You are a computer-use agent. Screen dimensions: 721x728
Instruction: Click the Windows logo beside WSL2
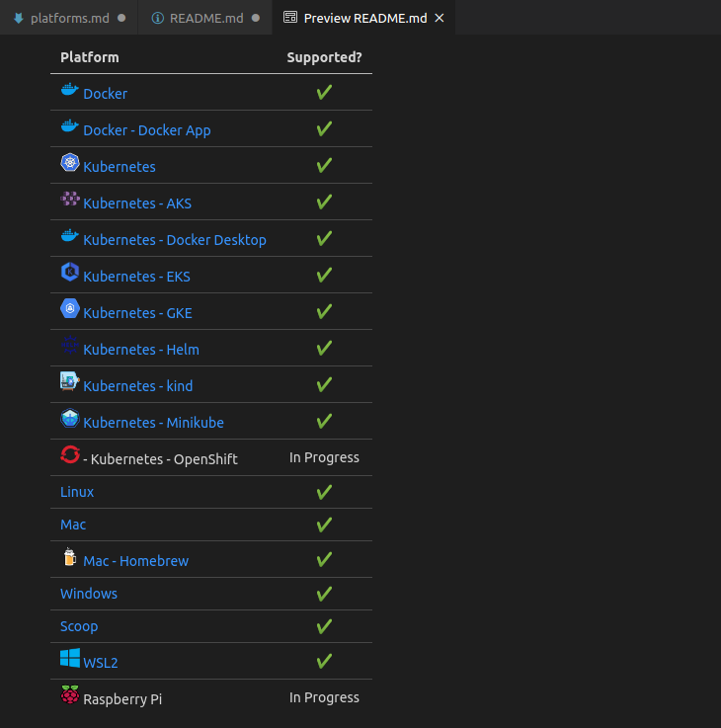pyautogui.click(x=70, y=658)
